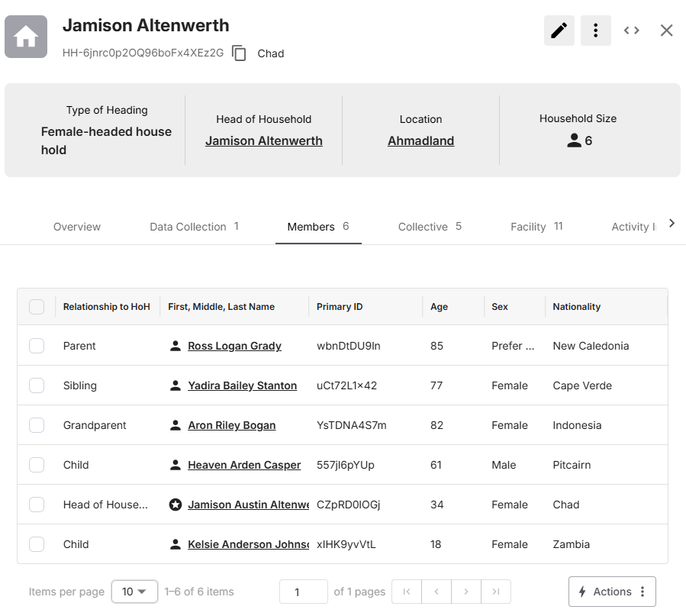The image size is (686, 616).
Task: Click primary ID wbnDtDU9In
Action: (x=348, y=346)
